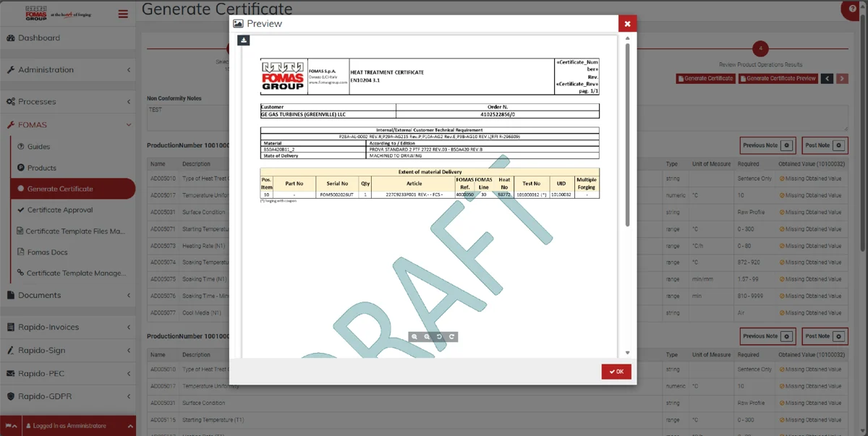The width and height of the screenshot is (868, 436).
Task: Click the Rapido-PEC envelope icon
Action: point(11,374)
